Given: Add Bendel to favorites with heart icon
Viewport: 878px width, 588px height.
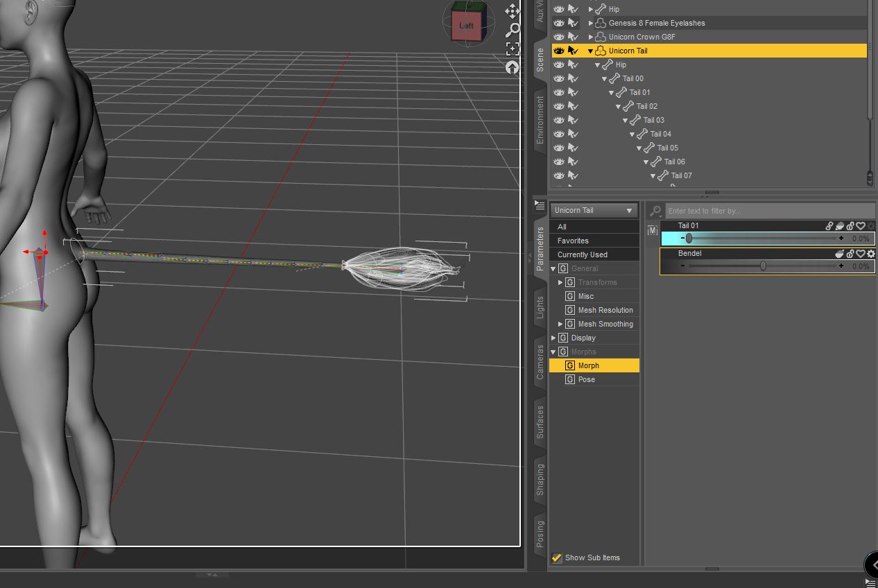Looking at the screenshot, I should (861, 254).
